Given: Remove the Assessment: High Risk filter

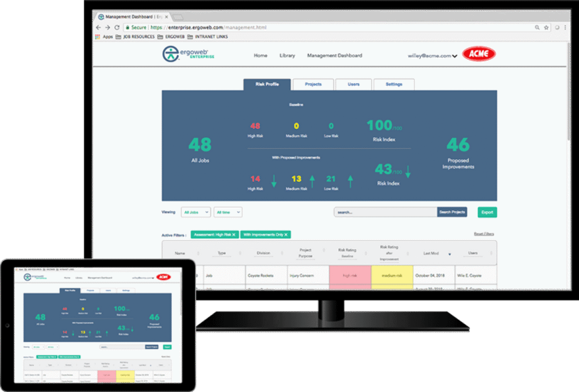Looking at the screenshot, I should pos(234,234).
